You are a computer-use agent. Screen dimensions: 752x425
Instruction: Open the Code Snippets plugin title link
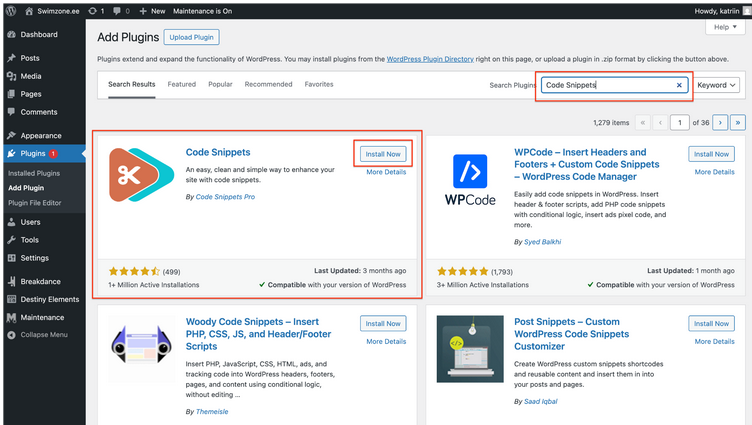[218, 152]
